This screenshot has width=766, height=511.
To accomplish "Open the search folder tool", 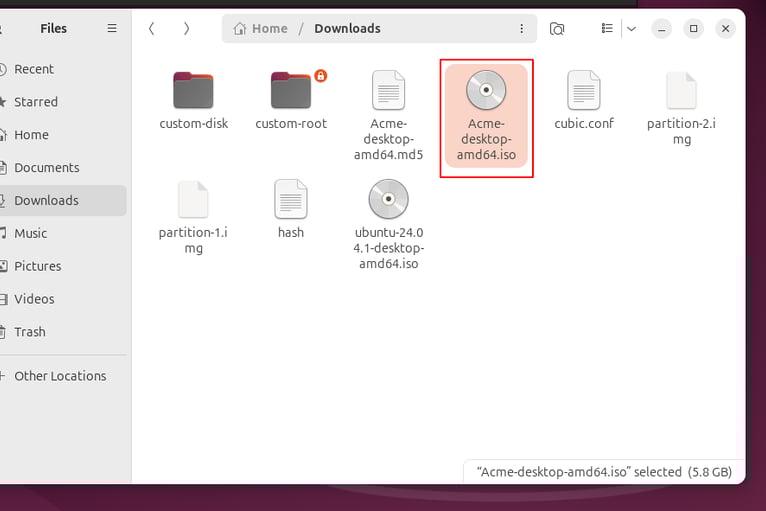I will (557, 29).
